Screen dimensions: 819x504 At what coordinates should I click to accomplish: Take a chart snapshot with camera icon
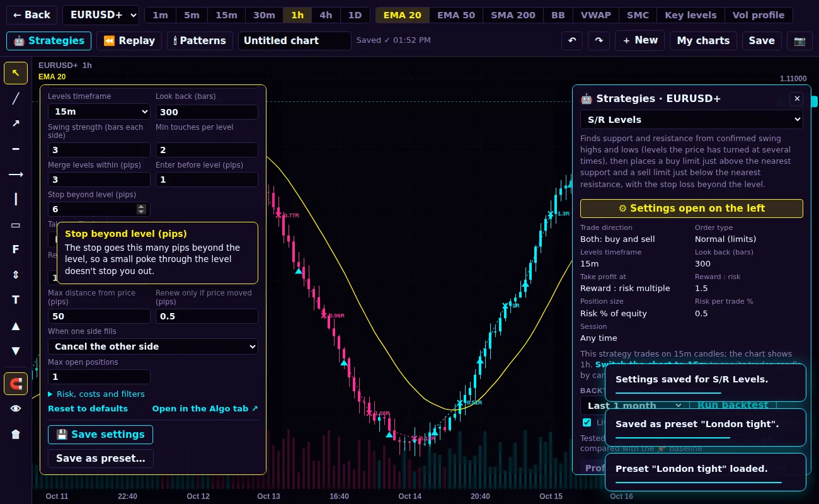(x=799, y=41)
